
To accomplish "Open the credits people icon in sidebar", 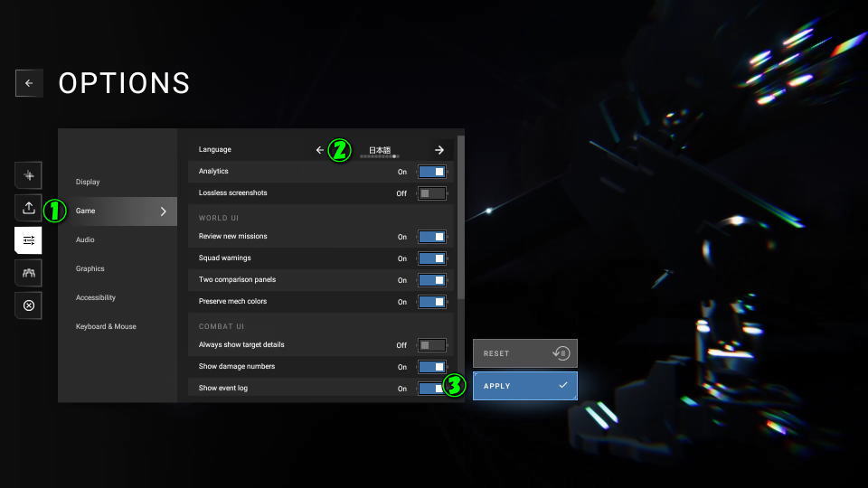I will pos(28,273).
